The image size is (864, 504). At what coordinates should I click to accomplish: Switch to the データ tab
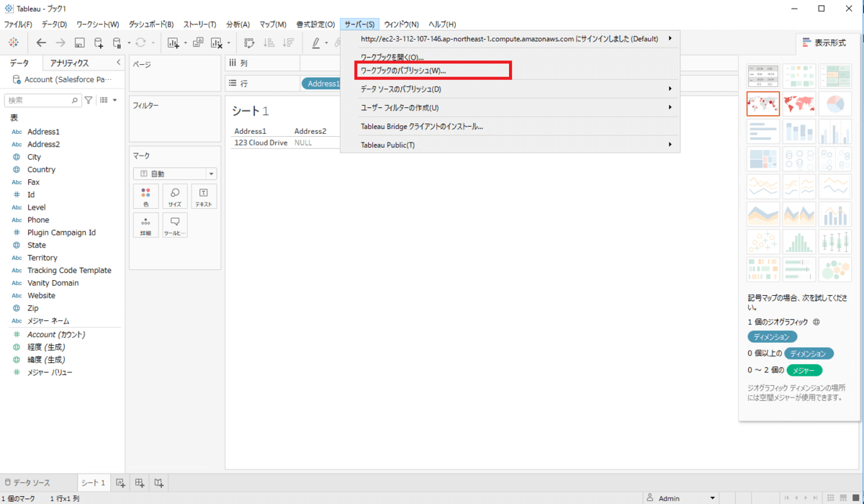click(x=19, y=63)
